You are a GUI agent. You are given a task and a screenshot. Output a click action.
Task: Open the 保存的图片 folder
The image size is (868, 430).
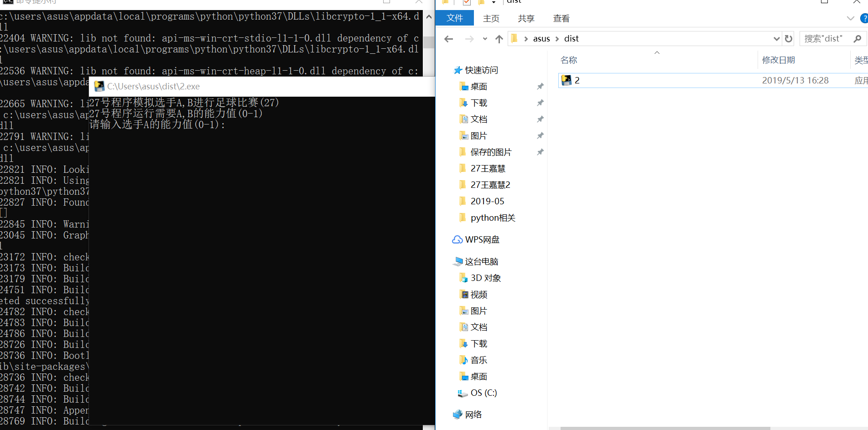[x=491, y=152]
